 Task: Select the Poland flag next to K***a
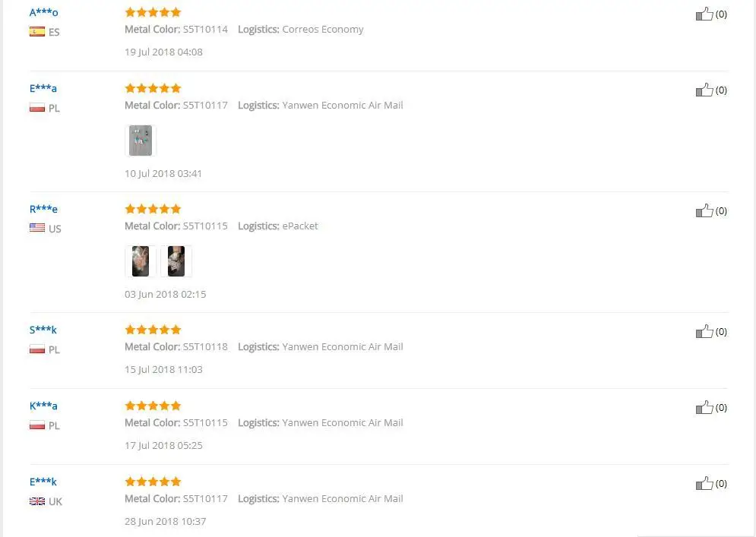tap(36, 425)
